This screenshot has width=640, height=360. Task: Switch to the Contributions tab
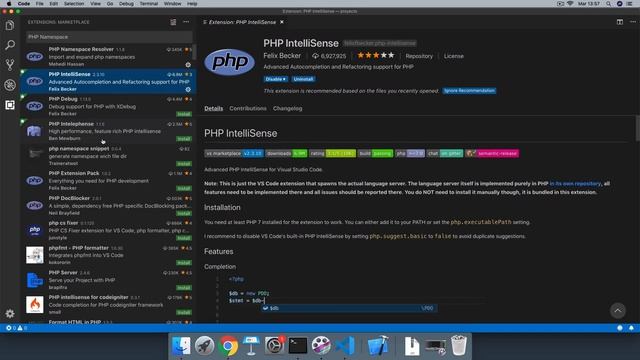point(248,109)
